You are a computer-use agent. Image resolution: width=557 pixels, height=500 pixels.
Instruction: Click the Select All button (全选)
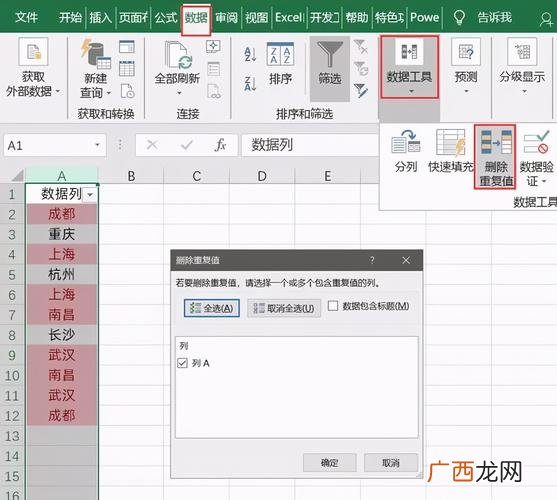pyautogui.click(x=212, y=308)
